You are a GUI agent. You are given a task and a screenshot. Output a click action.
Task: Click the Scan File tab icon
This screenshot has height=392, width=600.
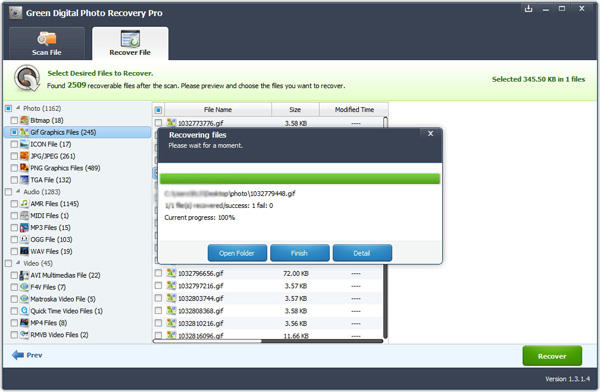tap(47, 39)
